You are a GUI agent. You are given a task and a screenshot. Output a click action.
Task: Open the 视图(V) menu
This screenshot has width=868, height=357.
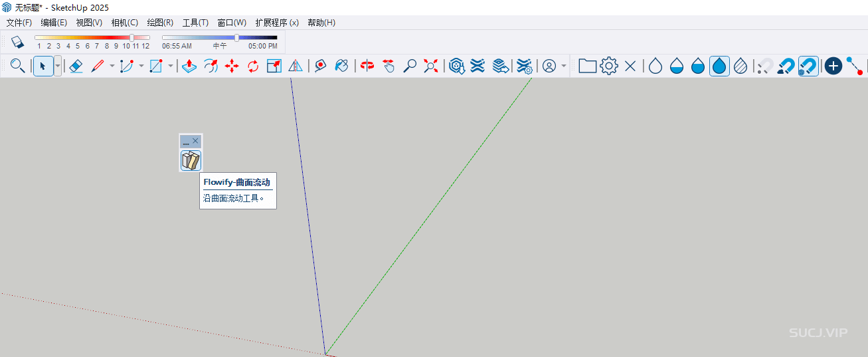coord(89,23)
